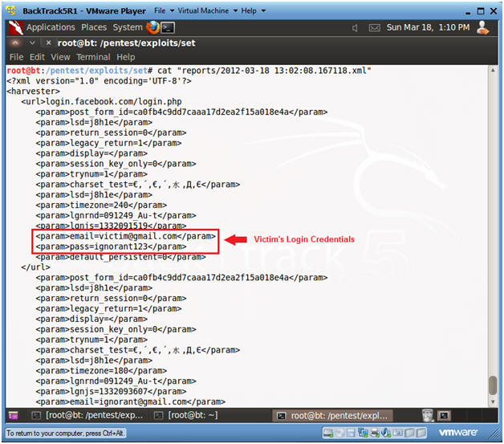Image resolution: width=504 pixels, height=444 pixels.
Task: Click the email=victim@gmail.com param line
Action: [x=125, y=236]
